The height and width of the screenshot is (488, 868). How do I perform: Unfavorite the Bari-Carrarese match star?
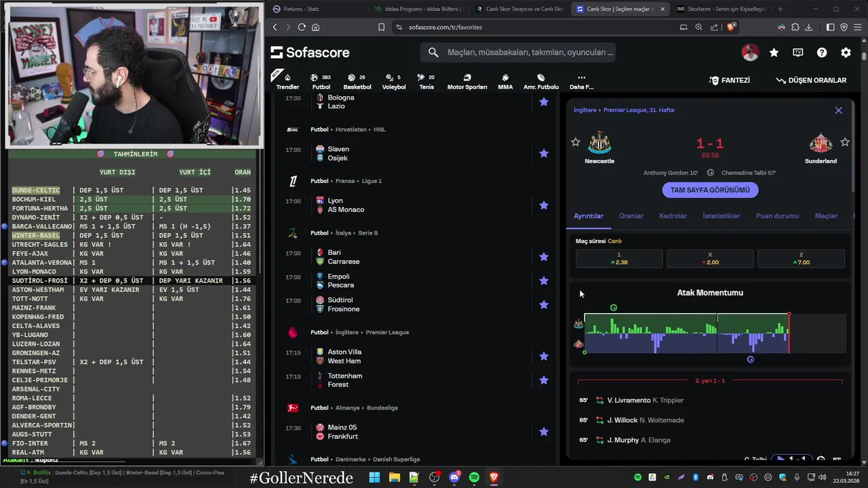pos(544,257)
